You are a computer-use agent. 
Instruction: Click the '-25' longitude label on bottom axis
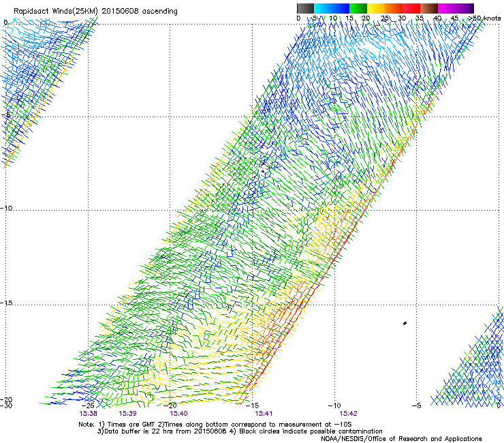pos(88,406)
